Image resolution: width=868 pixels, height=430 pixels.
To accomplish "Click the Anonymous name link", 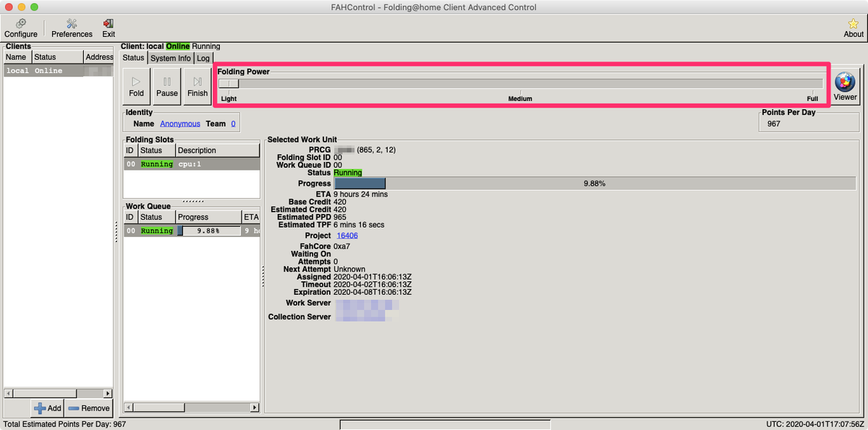I will pyautogui.click(x=180, y=124).
